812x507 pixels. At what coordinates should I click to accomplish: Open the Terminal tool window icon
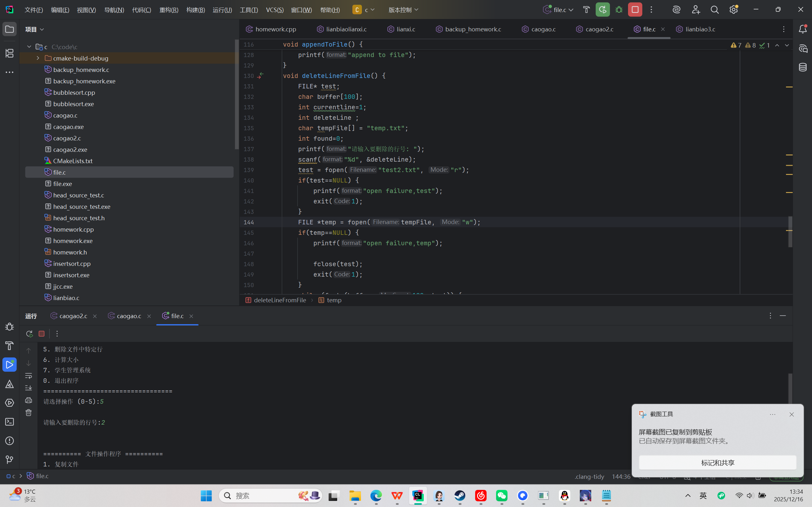click(x=10, y=422)
